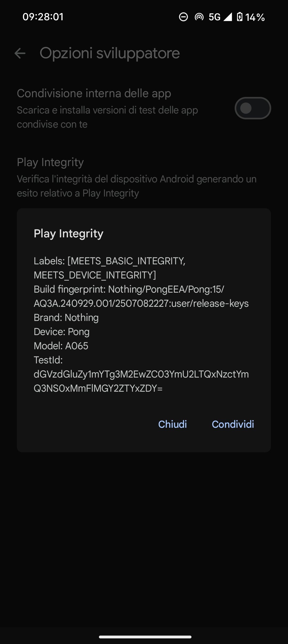Tap the back arrow icon
The width and height of the screenshot is (288, 644).
tap(20, 53)
